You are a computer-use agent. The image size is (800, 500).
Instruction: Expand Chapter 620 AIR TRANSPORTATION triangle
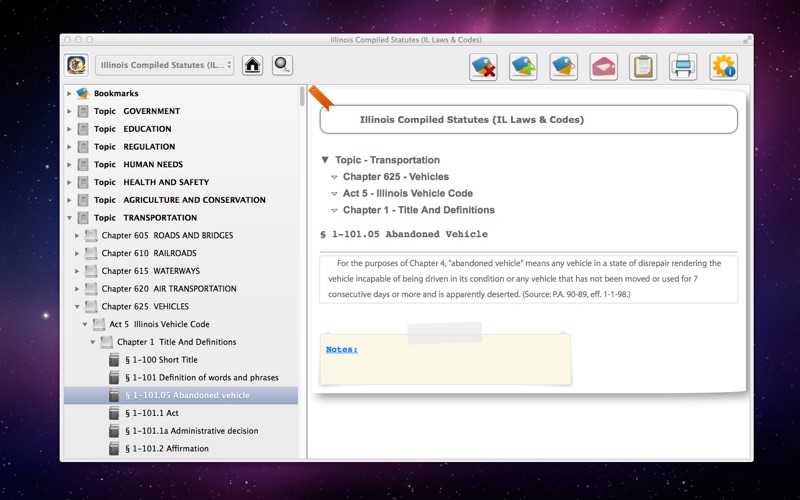tap(77, 289)
